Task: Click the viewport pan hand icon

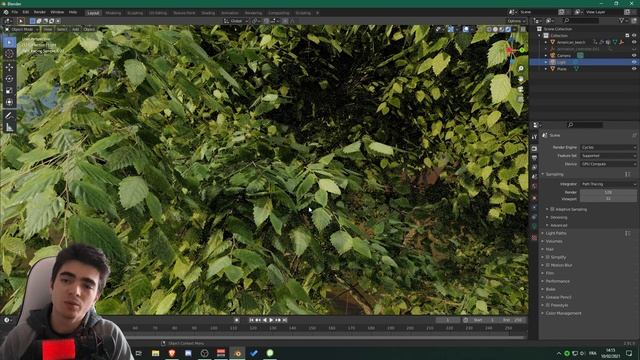Action: tap(521, 79)
